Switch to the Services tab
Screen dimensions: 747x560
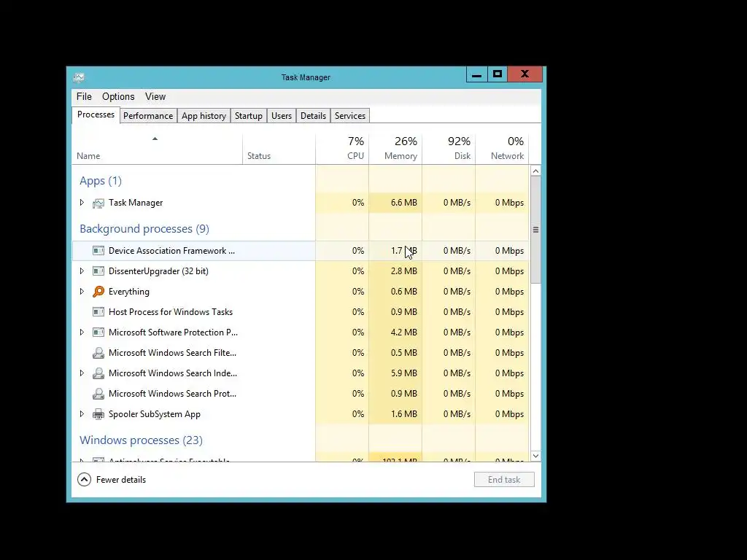pyautogui.click(x=350, y=116)
